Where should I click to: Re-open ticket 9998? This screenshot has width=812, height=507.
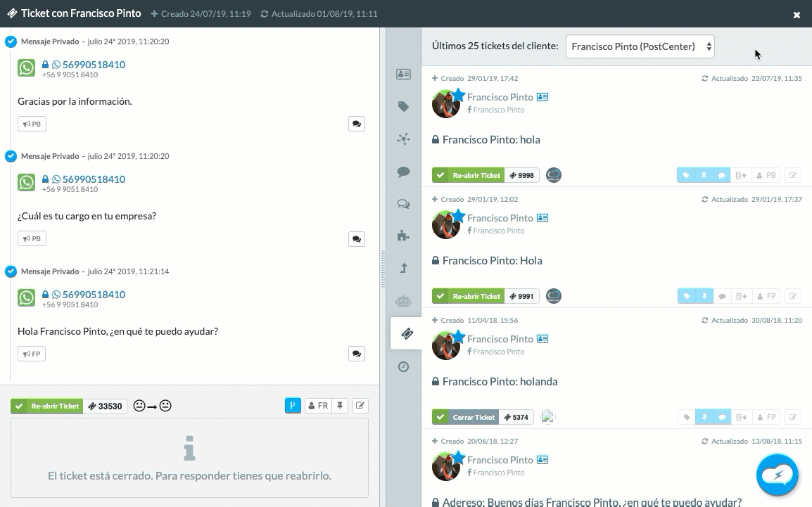coord(469,175)
